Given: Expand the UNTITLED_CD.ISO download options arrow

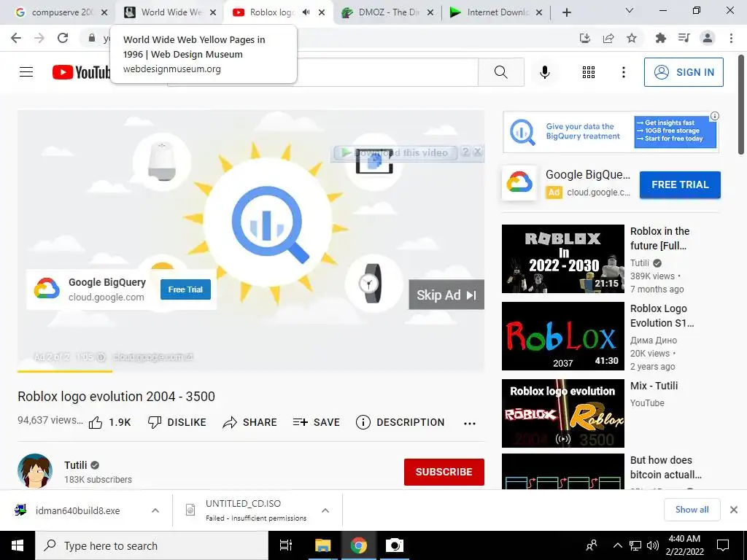Looking at the screenshot, I should (325, 510).
